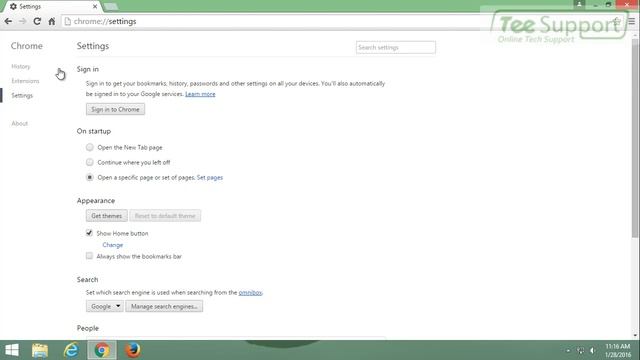Viewport: 640px width, 360px height.
Task: Click the network tray icon
Action: click(580, 351)
